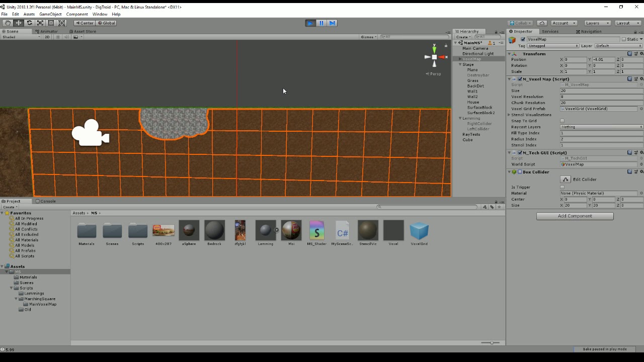Open the GameObject menu
The width and height of the screenshot is (644, 362).
pos(50,14)
